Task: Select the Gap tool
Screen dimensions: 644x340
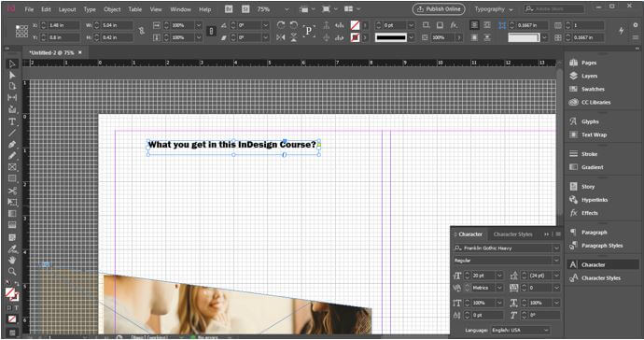Action: [x=12, y=98]
